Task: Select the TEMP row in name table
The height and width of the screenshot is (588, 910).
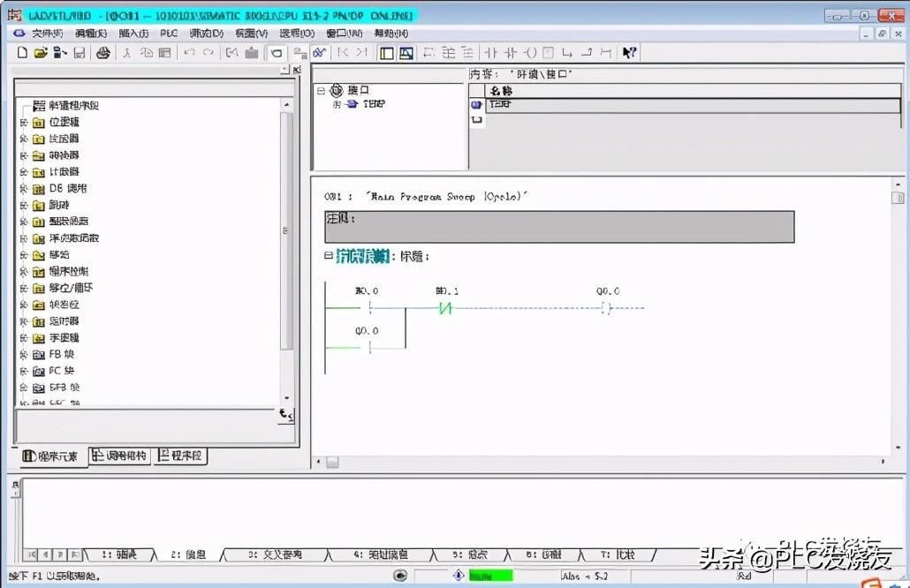Action: (693, 105)
